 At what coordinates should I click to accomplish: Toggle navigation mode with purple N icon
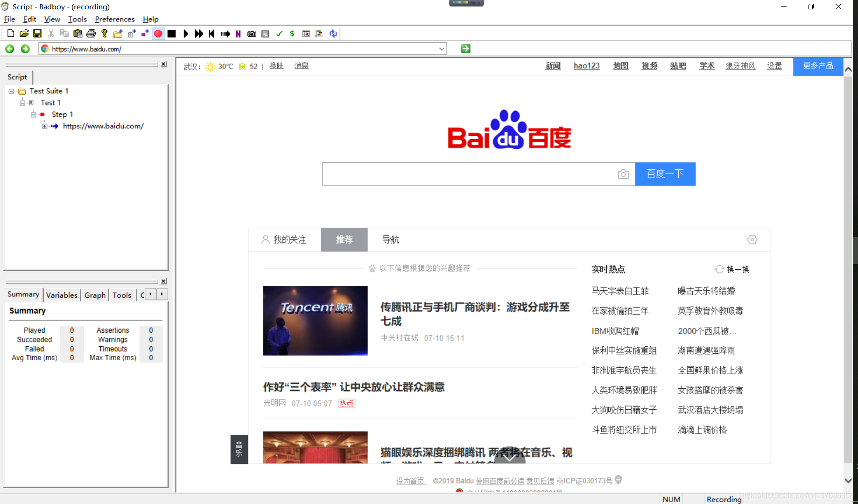click(x=239, y=34)
